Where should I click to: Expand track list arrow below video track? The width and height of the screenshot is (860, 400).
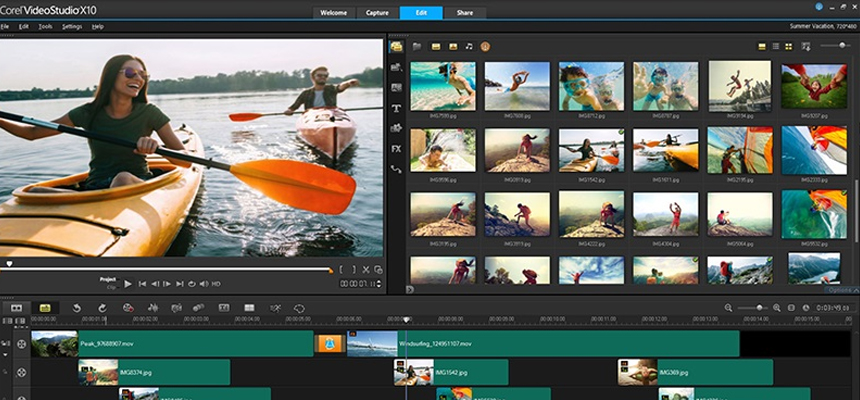coord(7,356)
